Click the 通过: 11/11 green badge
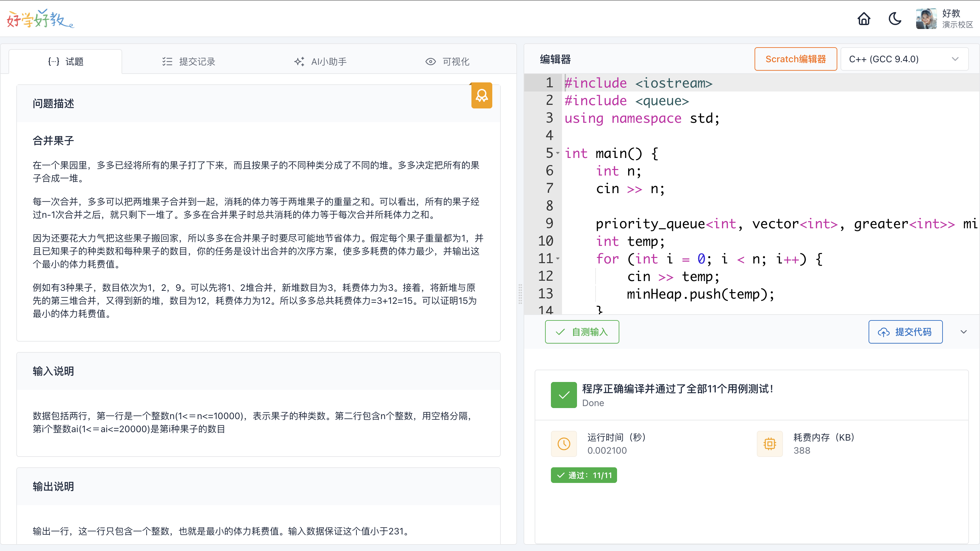Viewport: 980px width, 551px height. click(584, 475)
